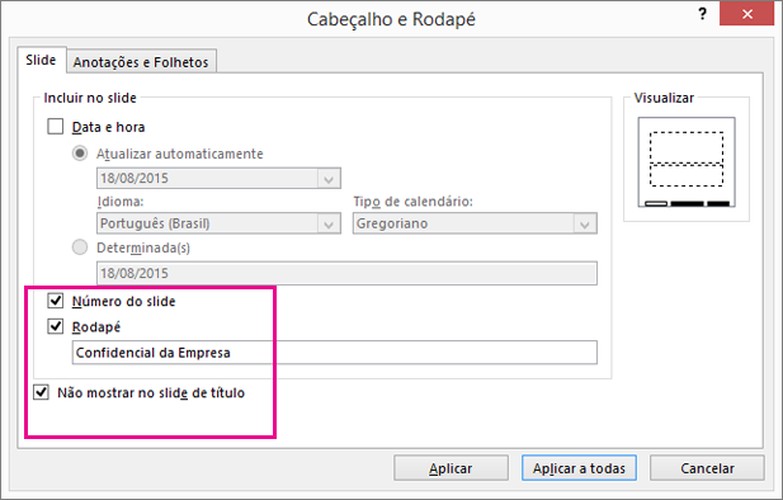
Task: Open the Tipo de calendário dropdown
Action: [x=585, y=224]
